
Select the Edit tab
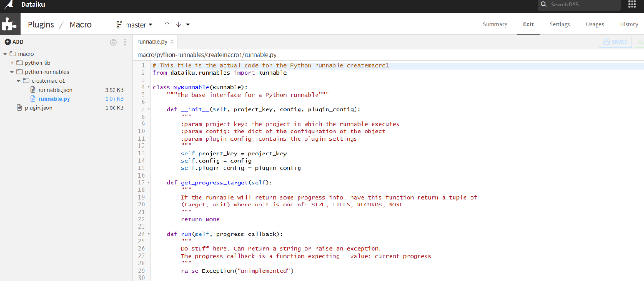529,24
